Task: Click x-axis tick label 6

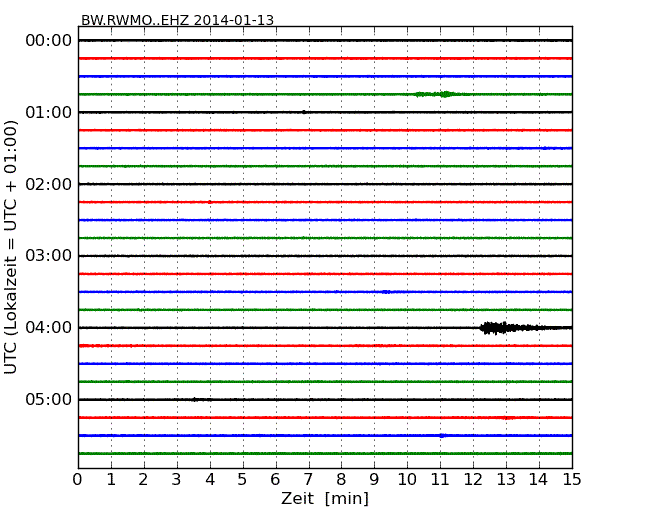Action: pyautogui.click(x=275, y=480)
